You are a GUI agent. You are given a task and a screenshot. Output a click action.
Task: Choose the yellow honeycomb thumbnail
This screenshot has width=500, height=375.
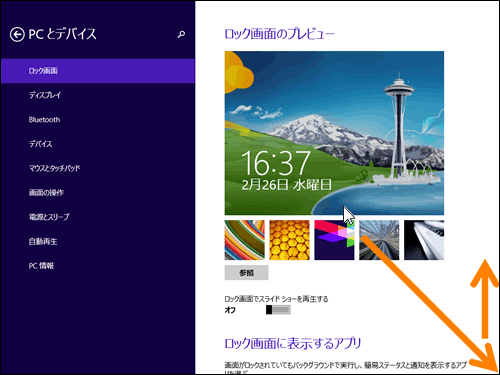click(289, 240)
